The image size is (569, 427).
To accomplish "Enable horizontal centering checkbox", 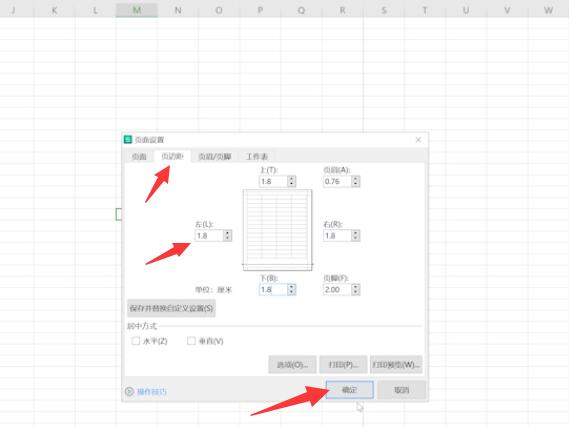I will pyautogui.click(x=136, y=341).
